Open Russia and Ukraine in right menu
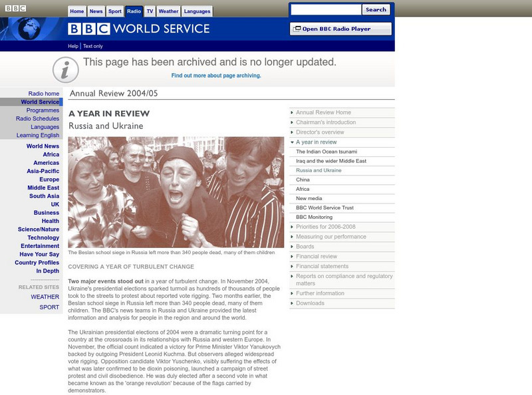532x395 pixels. coord(319,170)
